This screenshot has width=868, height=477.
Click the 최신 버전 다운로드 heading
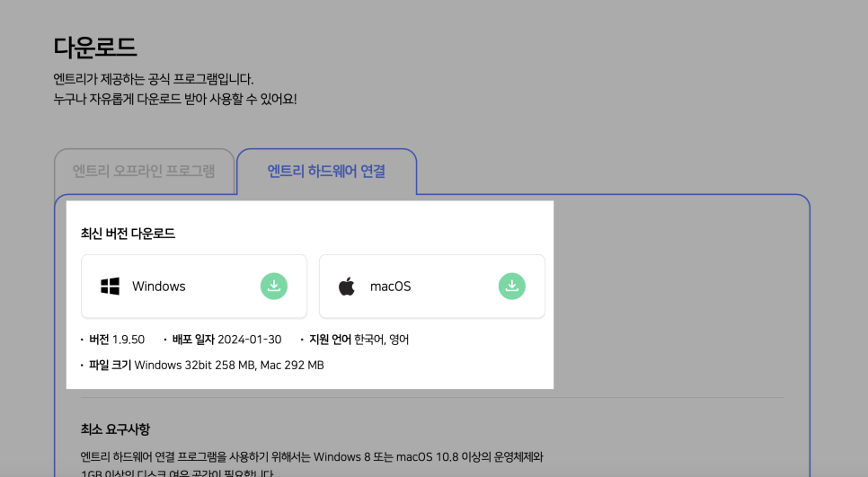click(128, 234)
